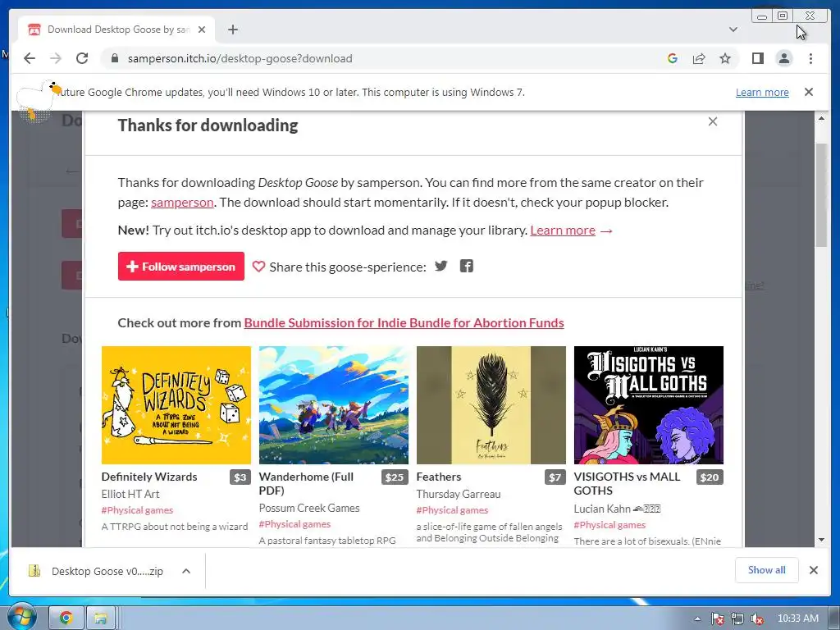Image resolution: width=840 pixels, height=630 pixels.
Task: Open the Chrome profile avatar
Action: (x=783, y=58)
